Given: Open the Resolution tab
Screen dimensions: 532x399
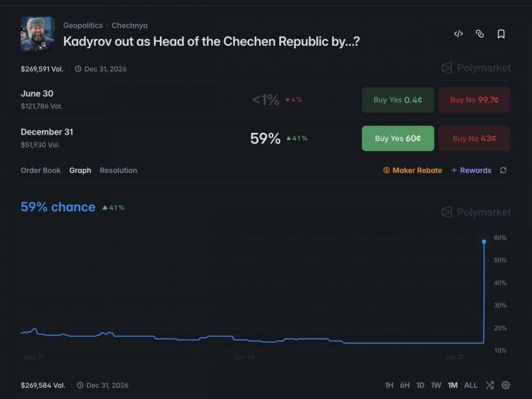Looking at the screenshot, I should 118,170.
